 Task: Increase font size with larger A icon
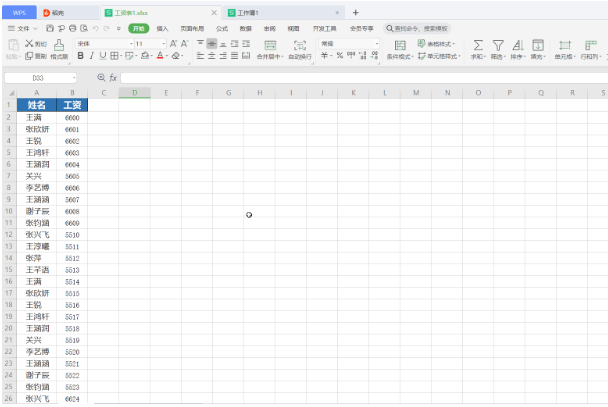[173, 43]
